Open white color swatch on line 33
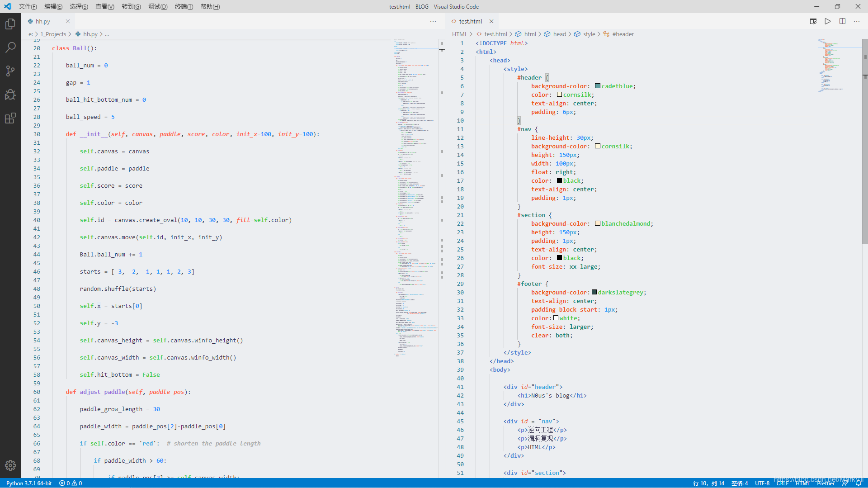The image size is (868, 488). [x=556, y=318]
